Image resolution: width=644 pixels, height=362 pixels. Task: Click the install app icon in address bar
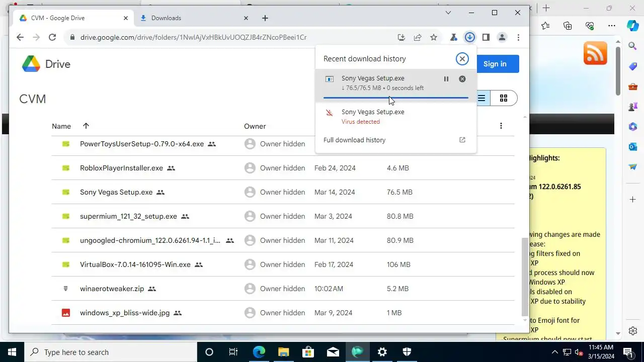pyautogui.click(x=401, y=37)
